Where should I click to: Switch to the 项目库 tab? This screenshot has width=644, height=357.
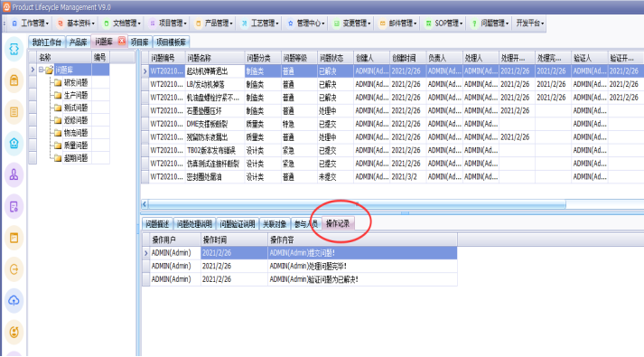pos(140,42)
